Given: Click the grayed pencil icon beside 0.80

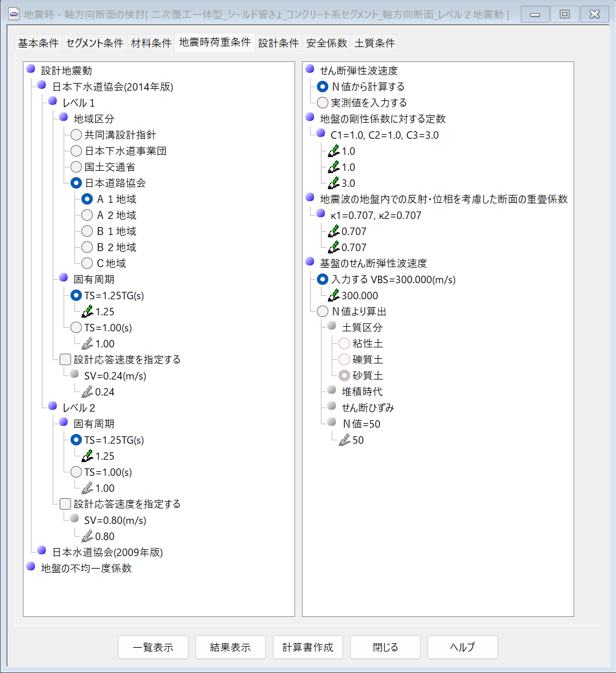Looking at the screenshot, I should 87,537.
